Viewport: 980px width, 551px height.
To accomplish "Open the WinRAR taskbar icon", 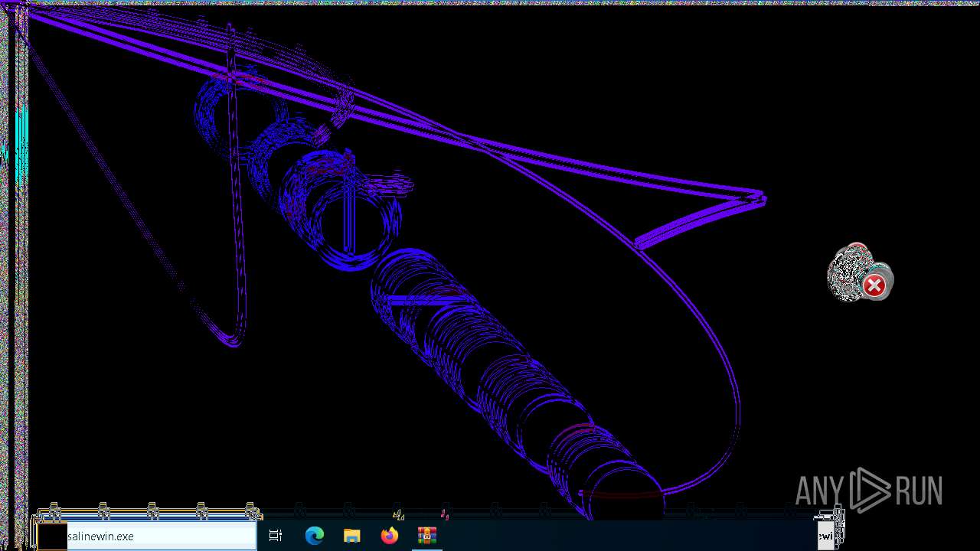I will pyautogui.click(x=427, y=536).
